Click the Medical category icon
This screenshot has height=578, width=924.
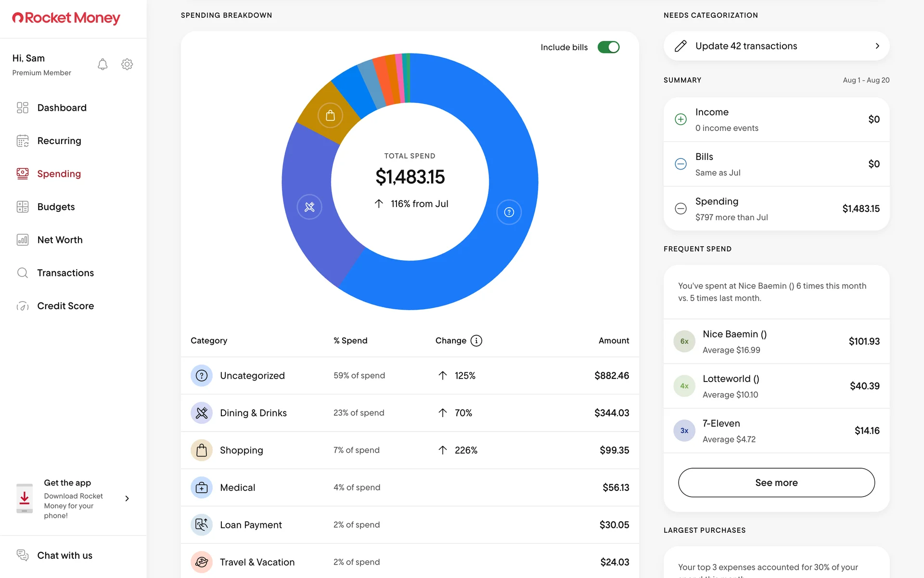point(202,487)
